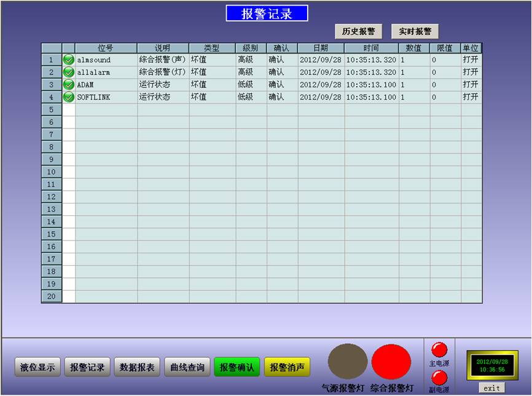Click the green check icon for almsound row
Screen dimensions: 532x396
pyautogui.click(x=69, y=60)
